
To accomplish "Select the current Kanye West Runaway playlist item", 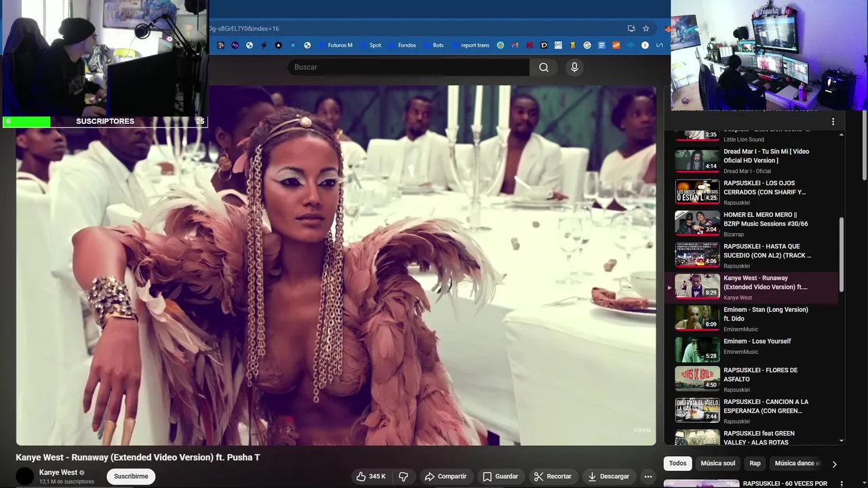I will click(x=753, y=287).
